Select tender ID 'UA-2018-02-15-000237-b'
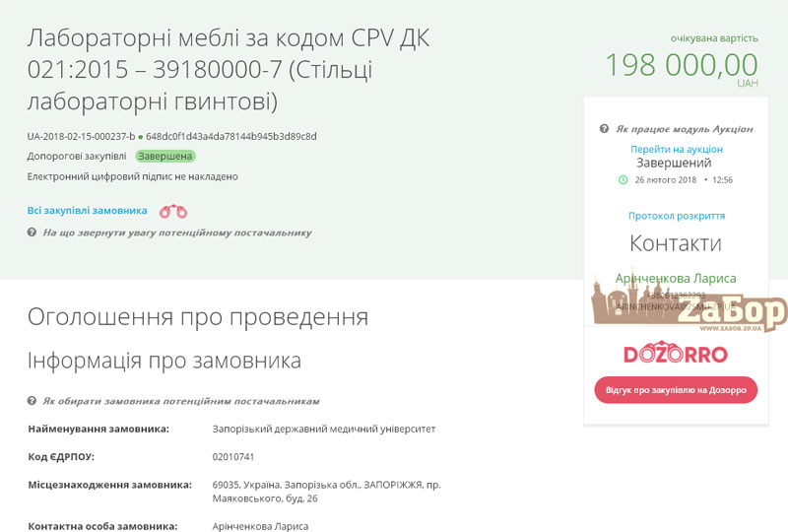788x532 pixels. click(x=82, y=136)
